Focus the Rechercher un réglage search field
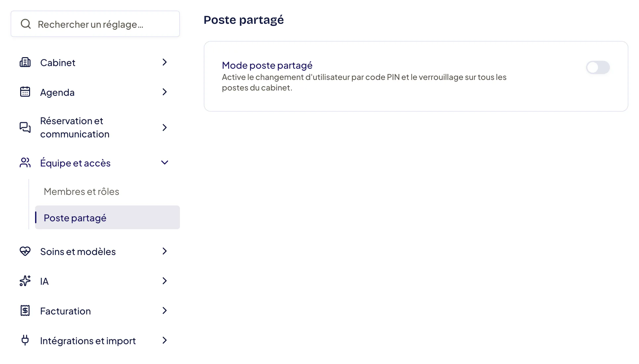This screenshot has height=364, width=639. pyautogui.click(x=95, y=24)
